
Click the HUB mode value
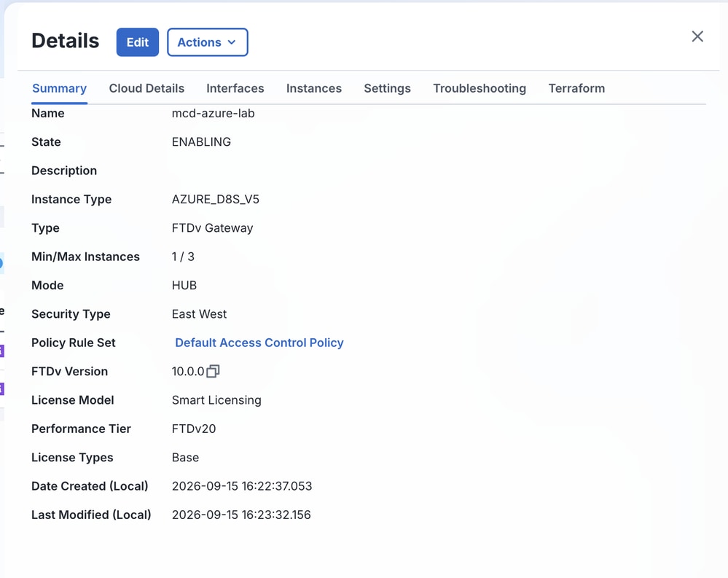point(184,286)
